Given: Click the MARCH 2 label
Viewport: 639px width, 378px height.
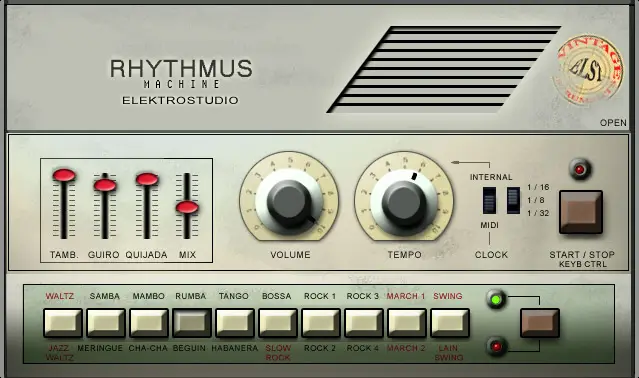Looking at the screenshot, I should point(406,348).
